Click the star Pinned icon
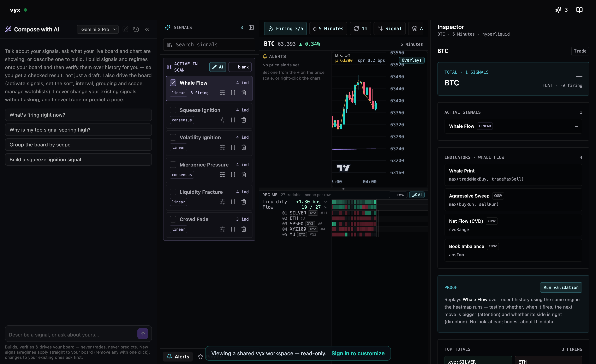 pyautogui.click(x=200, y=357)
